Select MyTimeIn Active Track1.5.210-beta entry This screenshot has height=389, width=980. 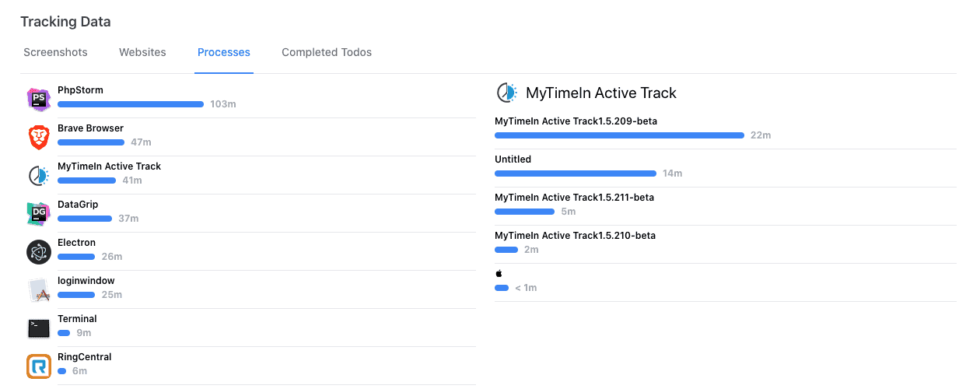[574, 236]
